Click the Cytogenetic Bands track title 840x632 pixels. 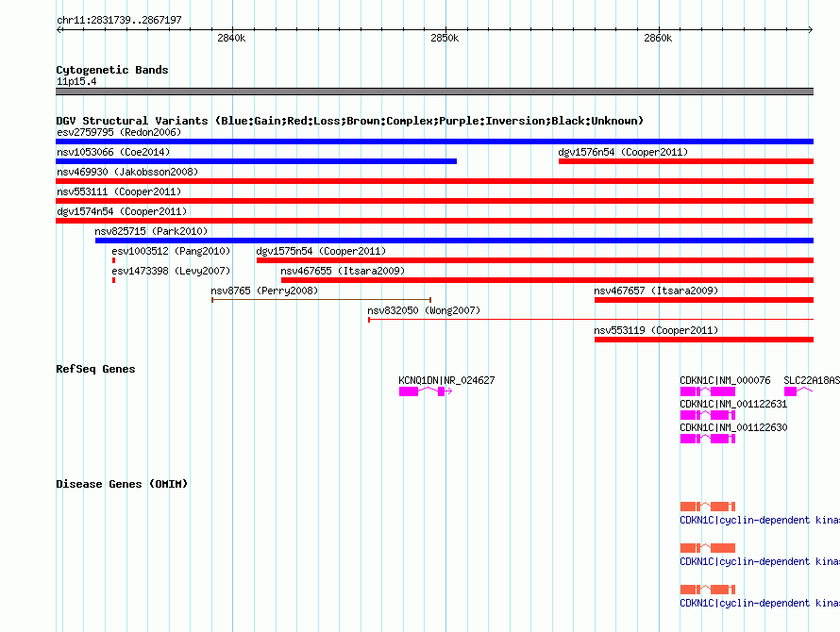click(x=112, y=70)
